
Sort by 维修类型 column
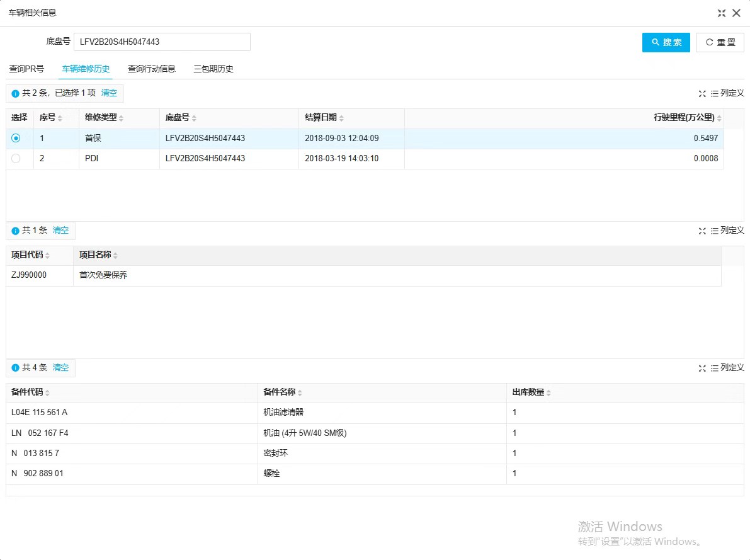click(121, 118)
